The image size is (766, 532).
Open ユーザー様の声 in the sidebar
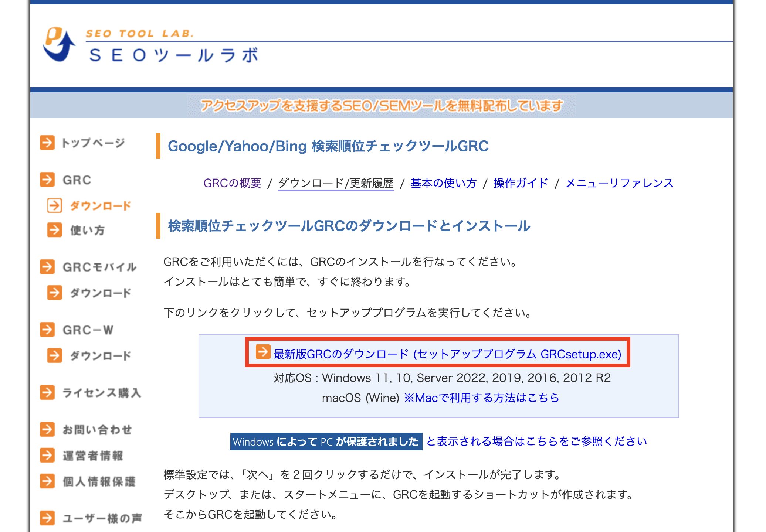click(102, 518)
